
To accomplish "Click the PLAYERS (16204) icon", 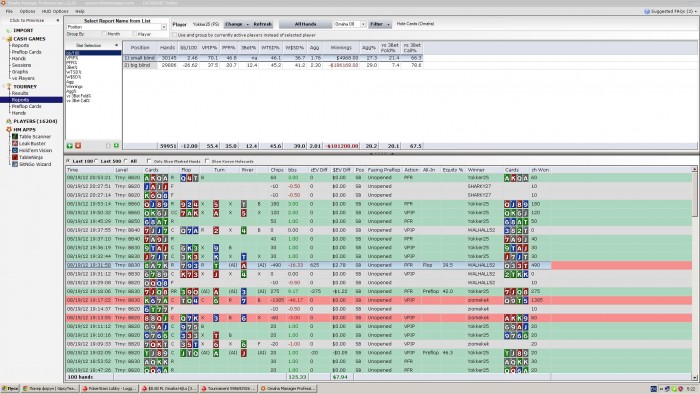I will point(8,121).
